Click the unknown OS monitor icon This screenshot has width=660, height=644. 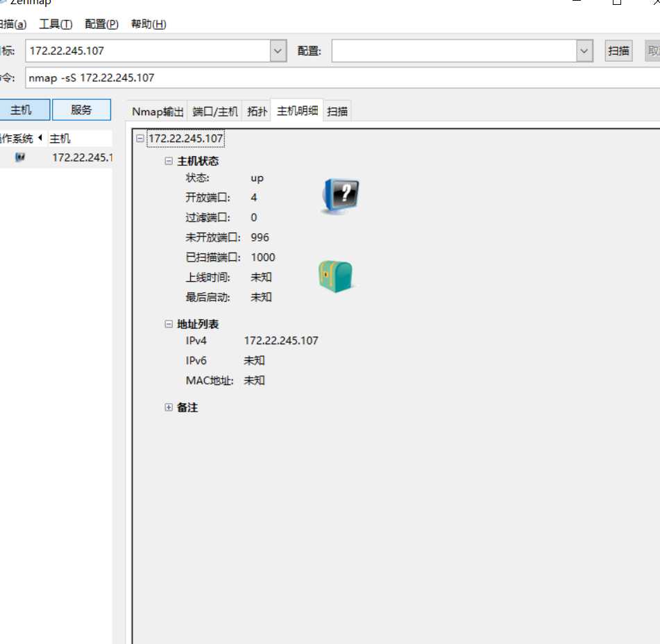[341, 195]
